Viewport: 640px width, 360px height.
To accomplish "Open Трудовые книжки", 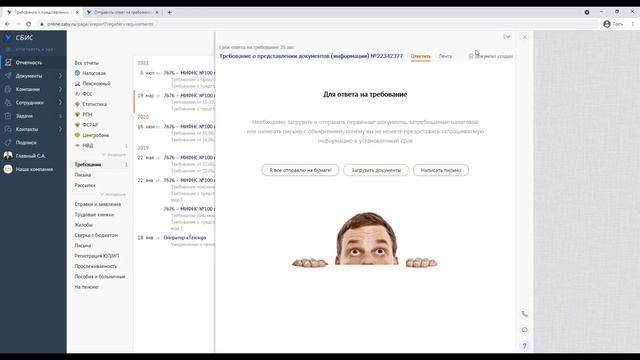I will pyautogui.click(x=94, y=214).
